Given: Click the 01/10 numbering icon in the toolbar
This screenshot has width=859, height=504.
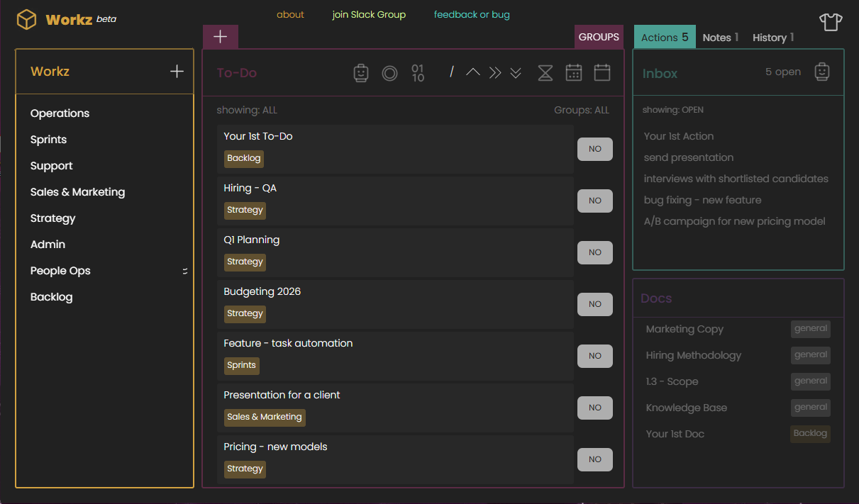Looking at the screenshot, I should coord(418,72).
